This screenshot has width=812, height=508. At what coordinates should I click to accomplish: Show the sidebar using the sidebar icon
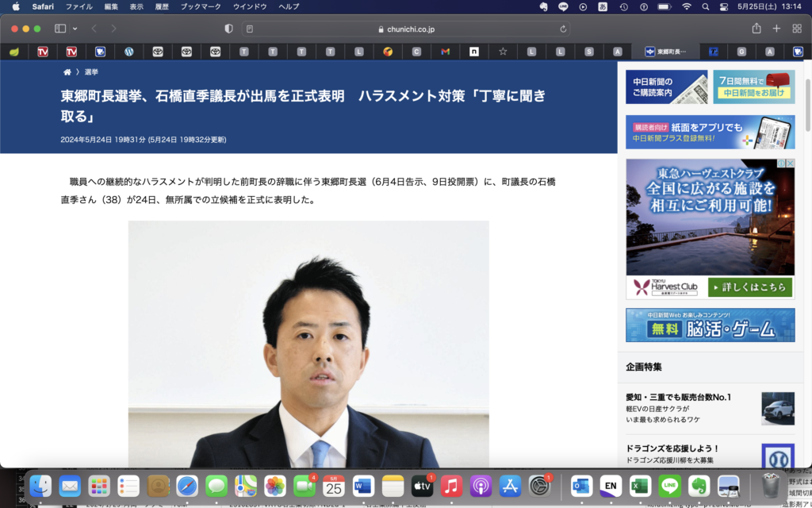pos(59,29)
